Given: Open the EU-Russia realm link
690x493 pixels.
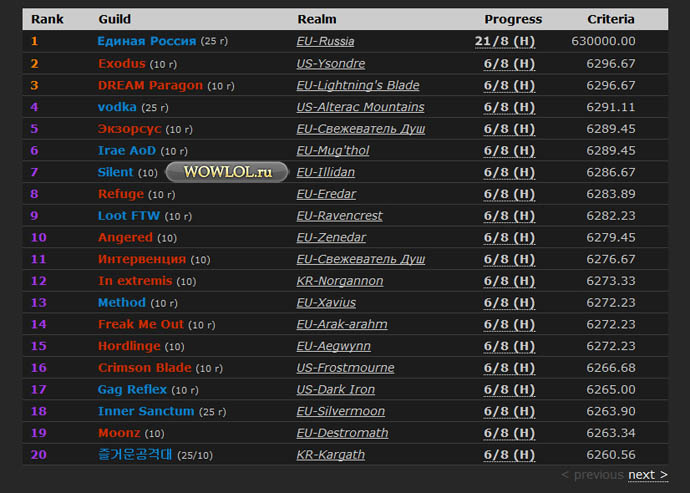Looking at the screenshot, I should [325, 41].
